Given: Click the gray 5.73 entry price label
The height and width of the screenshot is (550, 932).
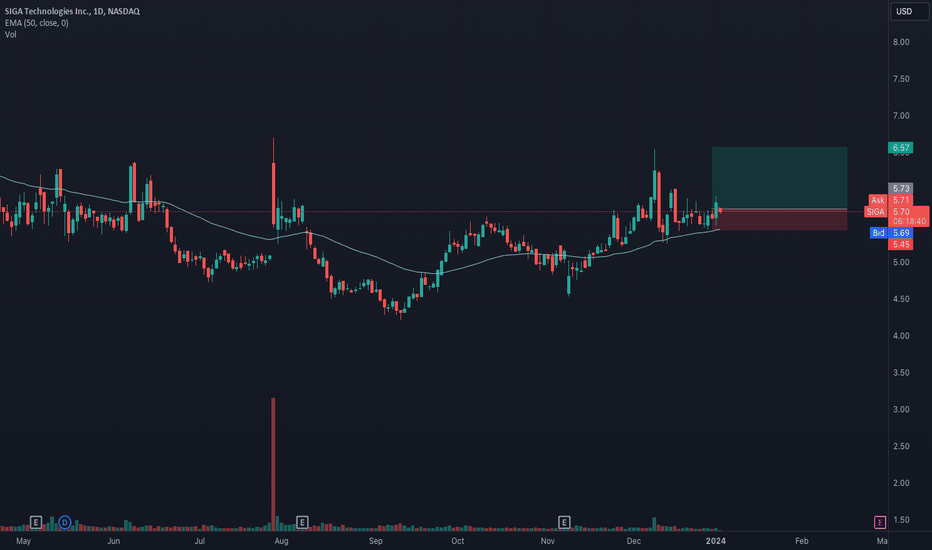Looking at the screenshot, I should point(900,188).
